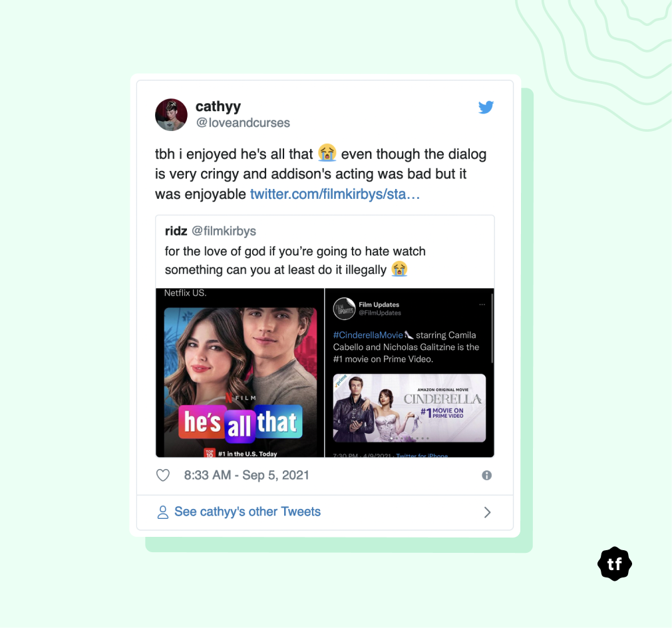Click the tf badge logo
The height and width of the screenshot is (628, 672).
point(615,563)
